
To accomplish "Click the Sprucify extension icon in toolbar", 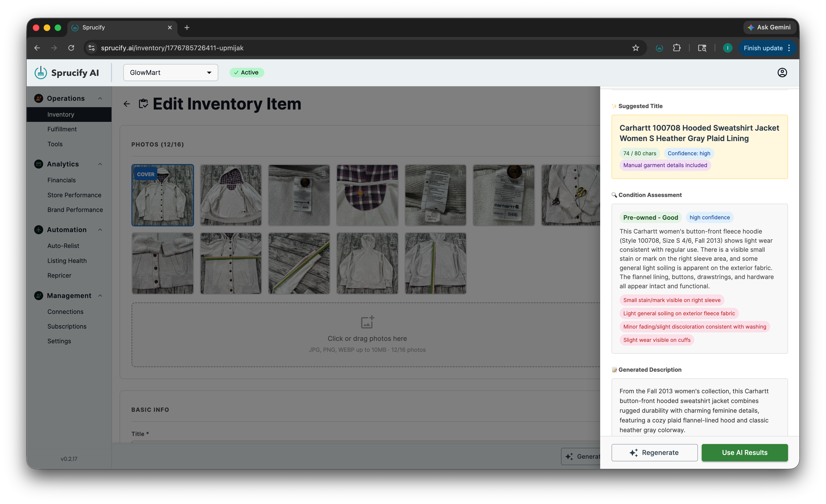I will coord(659,48).
